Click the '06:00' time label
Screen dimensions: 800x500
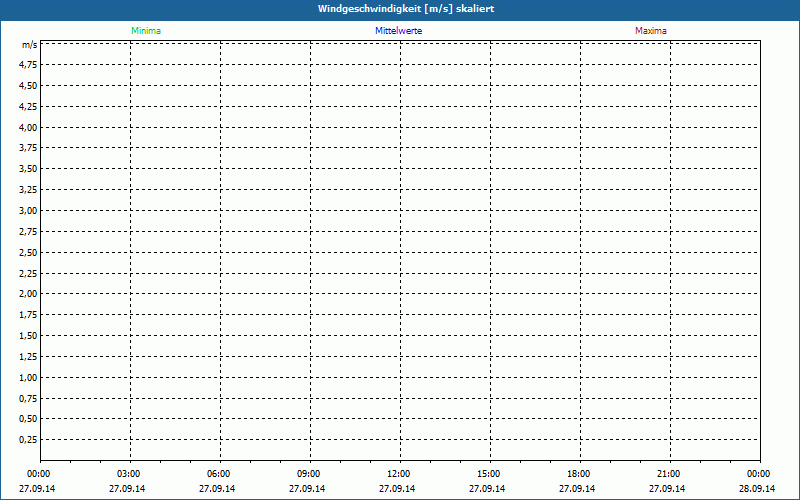[x=219, y=474]
